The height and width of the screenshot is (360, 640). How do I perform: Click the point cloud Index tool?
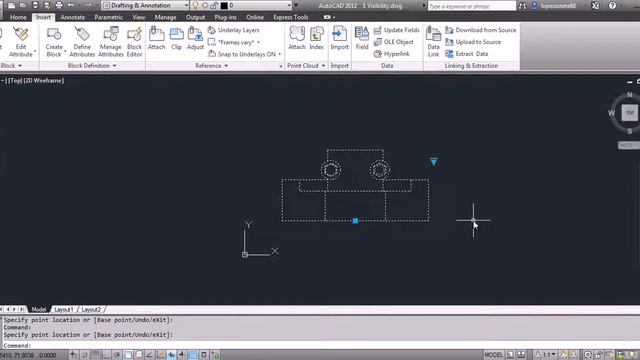316,38
